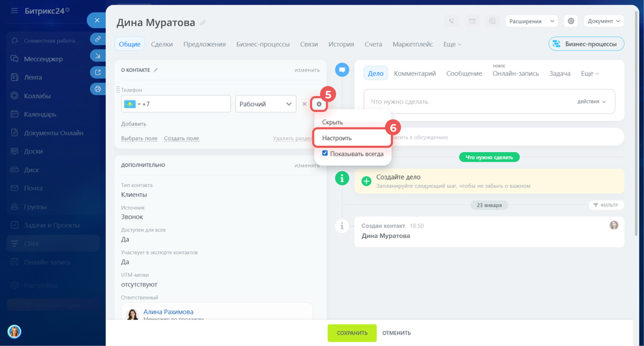
Task: Click pencil icon next to О КОНТАКТЕ
Action: (156, 70)
